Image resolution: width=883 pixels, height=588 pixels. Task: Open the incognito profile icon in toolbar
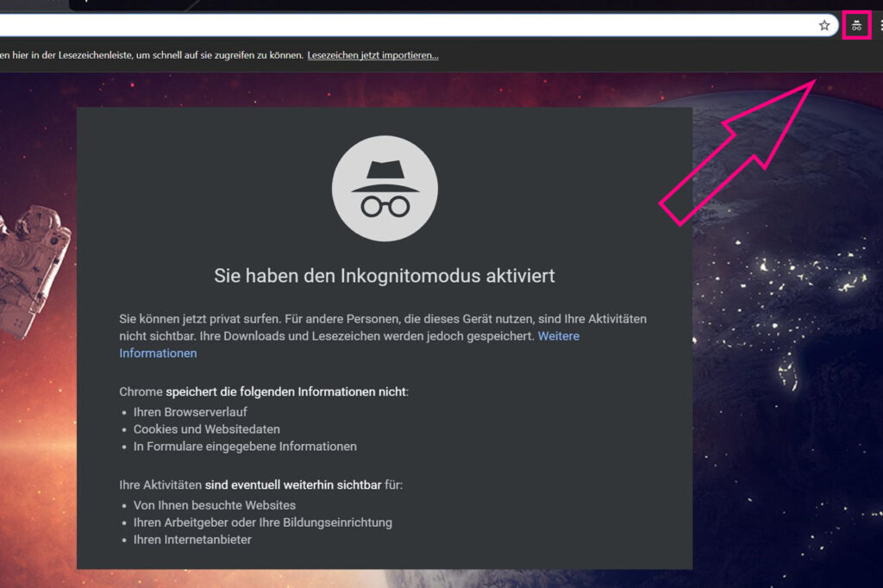(856, 25)
